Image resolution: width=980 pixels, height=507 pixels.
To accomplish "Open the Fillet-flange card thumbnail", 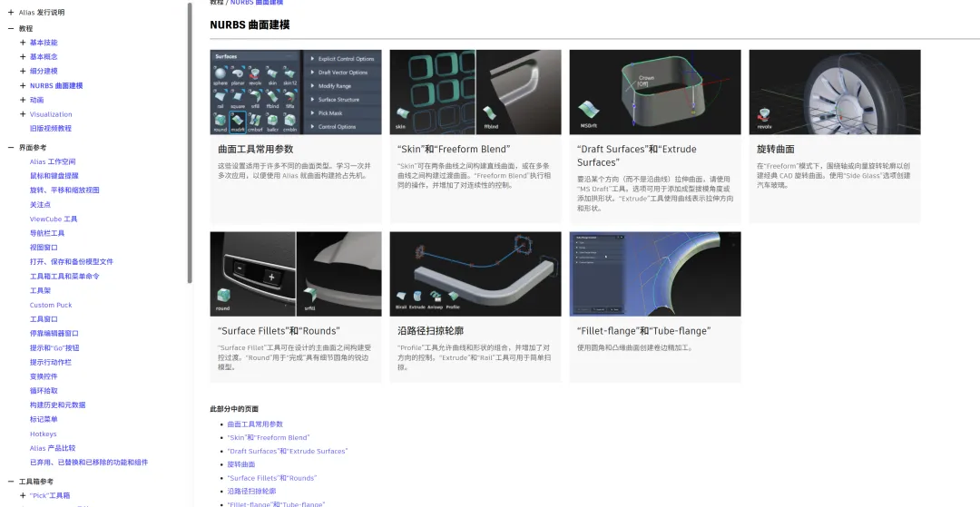I will [x=655, y=274].
